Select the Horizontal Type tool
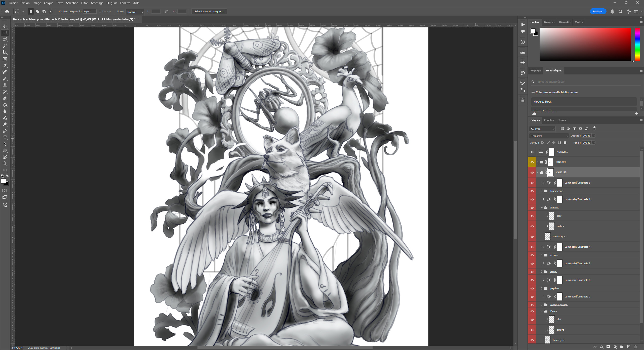Viewport: 644px width, 350px height. click(5, 137)
